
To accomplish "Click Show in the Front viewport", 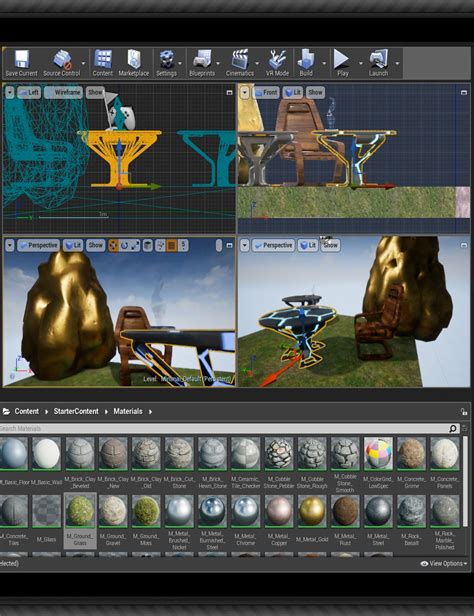I will tap(315, 92).
